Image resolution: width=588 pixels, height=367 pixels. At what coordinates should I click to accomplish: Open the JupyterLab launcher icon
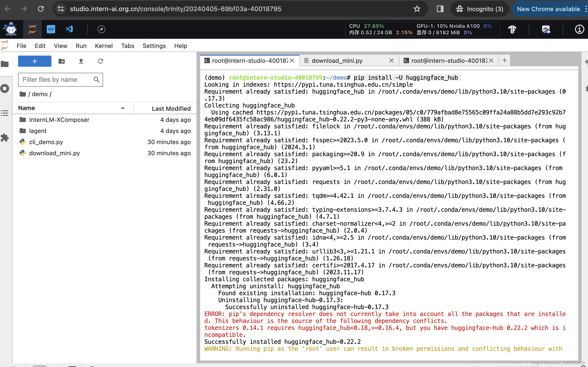[x=32, y=29]
